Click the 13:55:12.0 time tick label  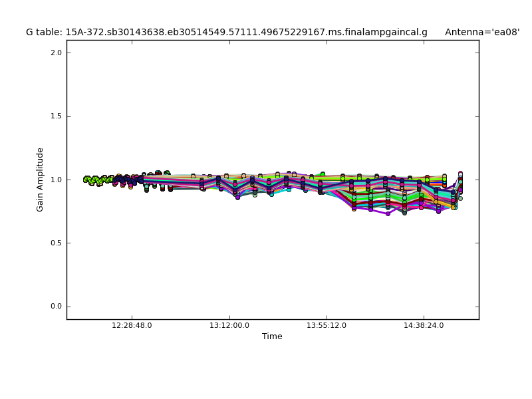click(327, 326)
